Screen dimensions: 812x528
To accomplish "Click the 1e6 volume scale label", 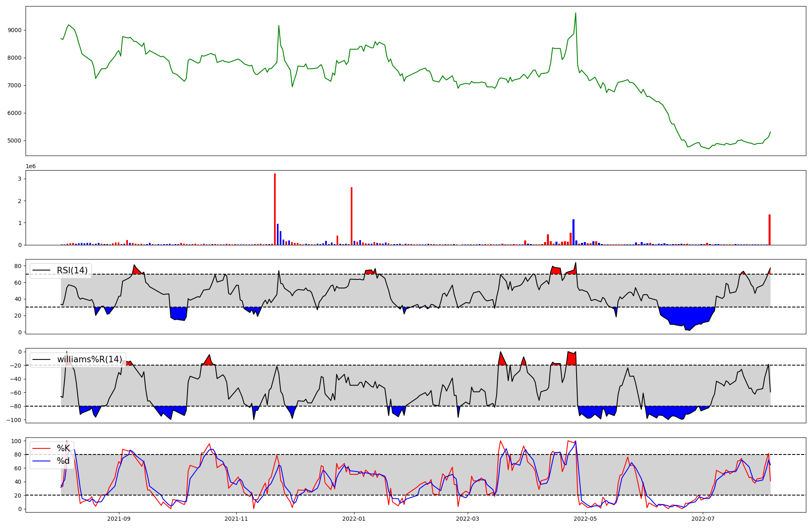I will coord(30,167).
